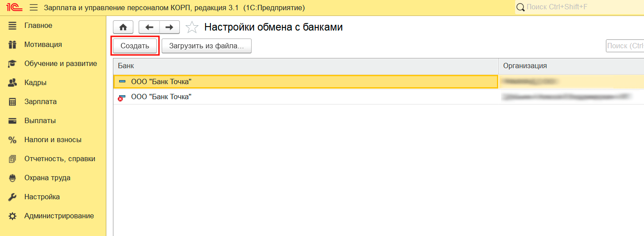Open Налоги и взносы section
Viewport: 644px width, 236px height.
pos(53,140)
